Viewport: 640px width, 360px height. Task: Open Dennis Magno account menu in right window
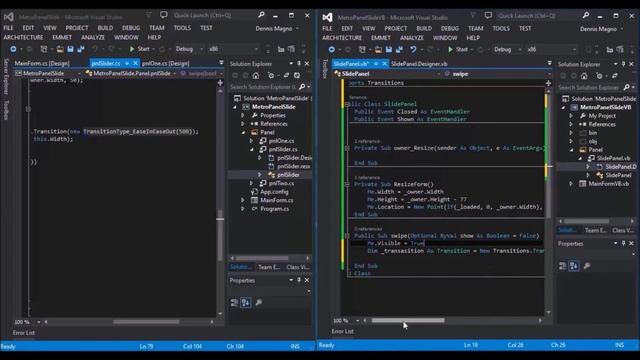pos(602,29)
